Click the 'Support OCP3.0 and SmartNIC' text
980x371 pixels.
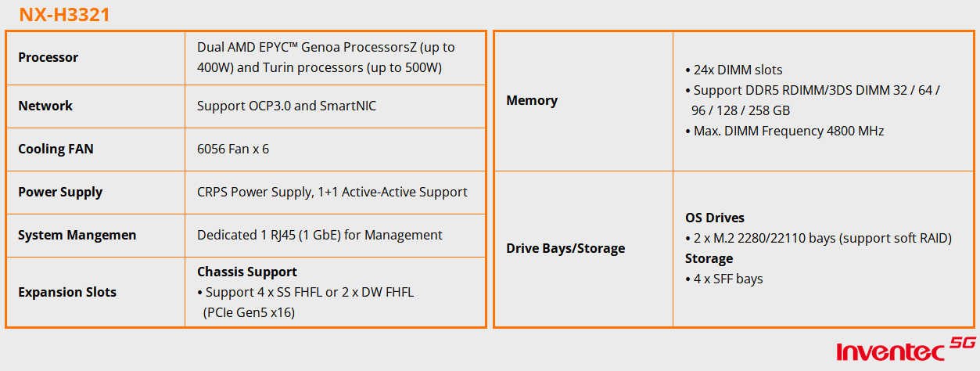(x=286, y=106)
